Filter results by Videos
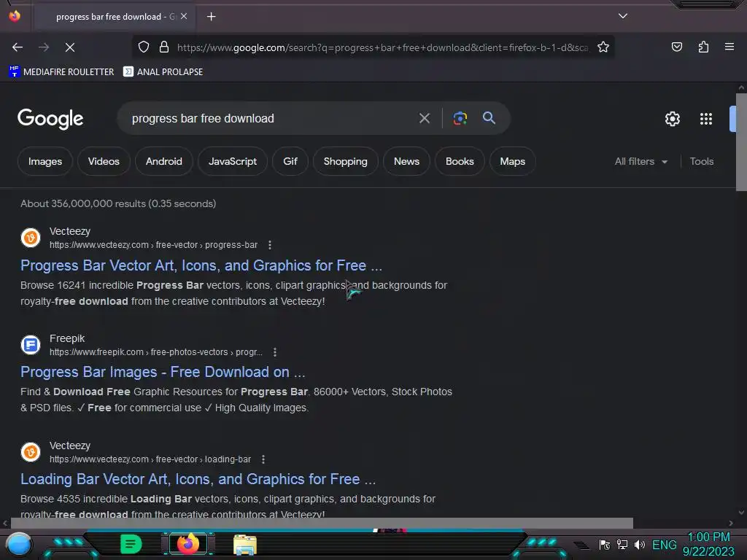The image size is (747, 560). (x=104, y=161)
